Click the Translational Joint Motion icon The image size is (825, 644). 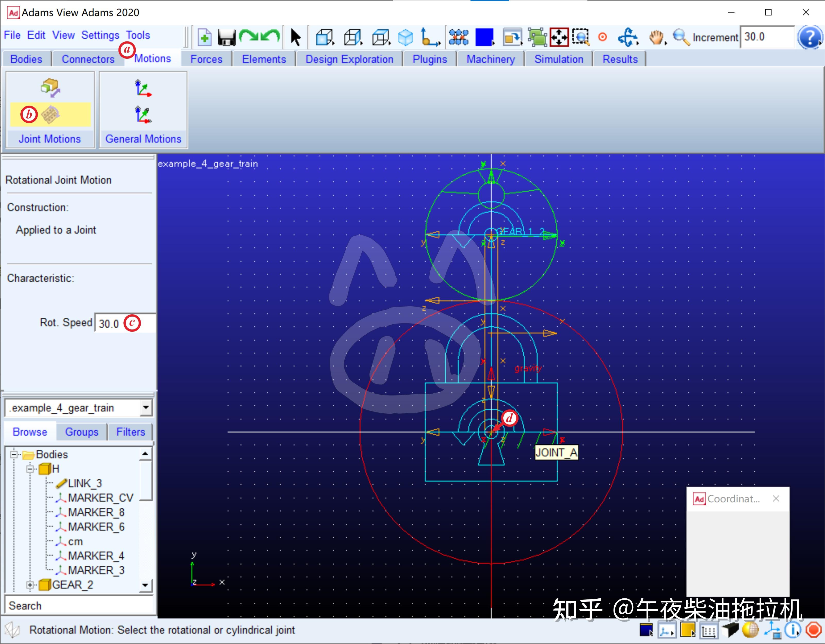[50, 88]
